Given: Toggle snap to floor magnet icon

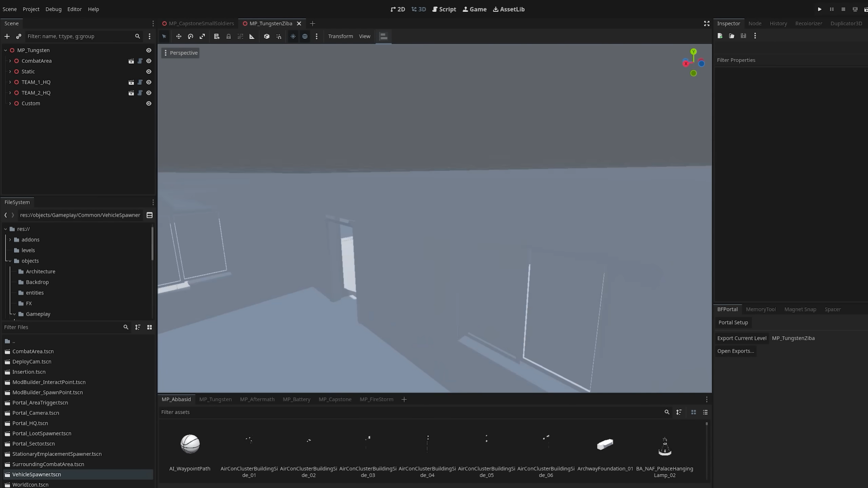Looking at the screenshot, I should [279, 37].
